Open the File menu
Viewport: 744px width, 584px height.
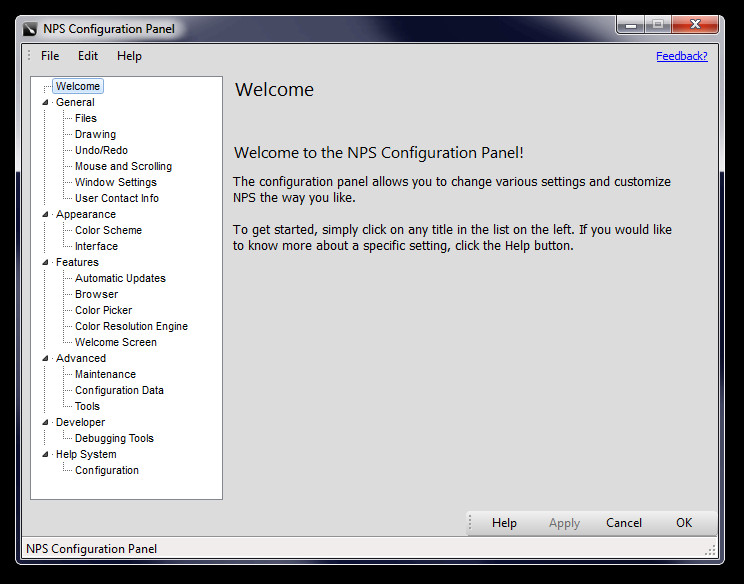[50, 56]
